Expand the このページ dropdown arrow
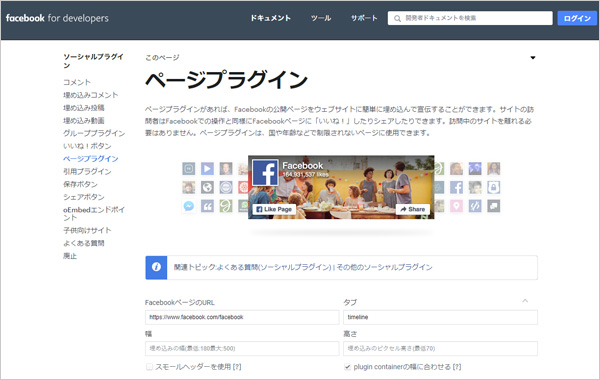600x380 pixels. 533,58
